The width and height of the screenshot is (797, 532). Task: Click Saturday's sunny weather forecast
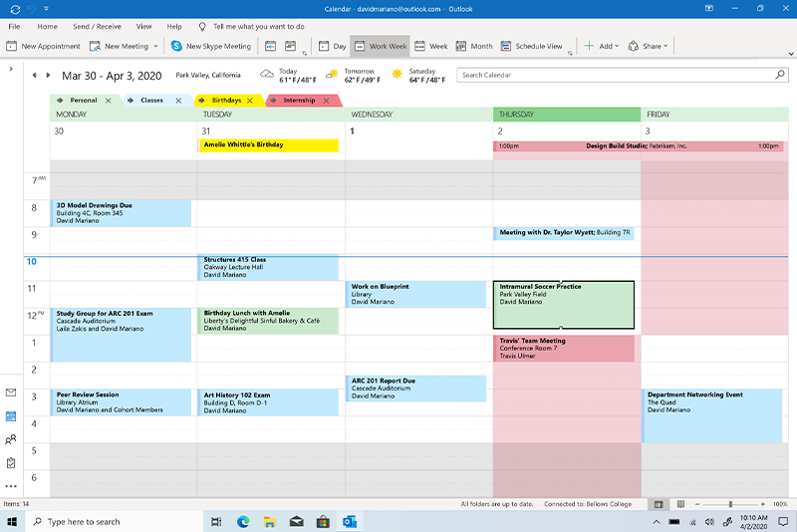coord(418,75)
